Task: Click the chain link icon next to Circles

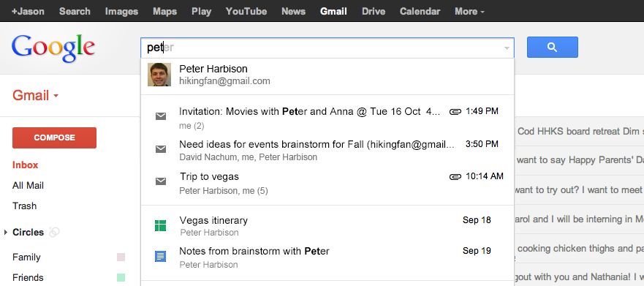Action: [x=54, y=232]
